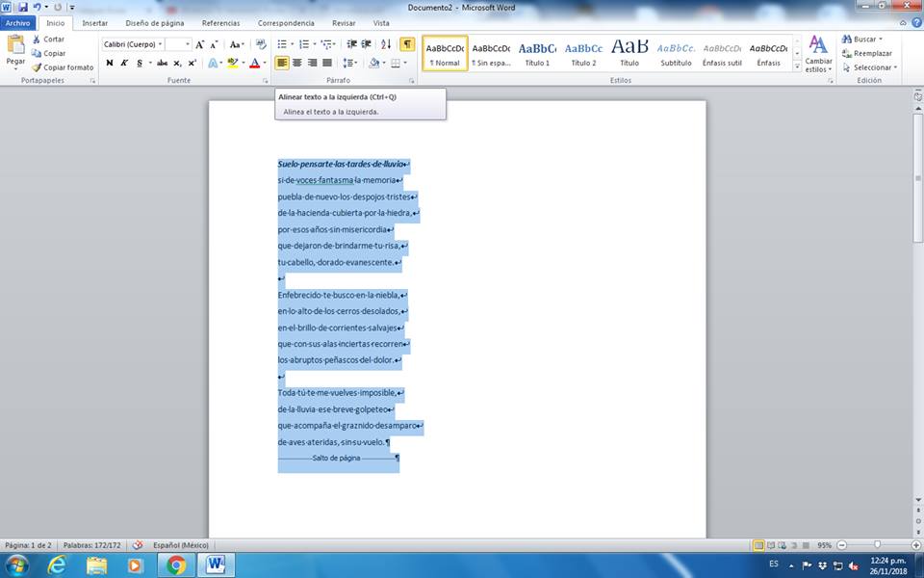924x578 pixels.
Task: Open the Archivo tab
Action: click(x=19, y=22)
